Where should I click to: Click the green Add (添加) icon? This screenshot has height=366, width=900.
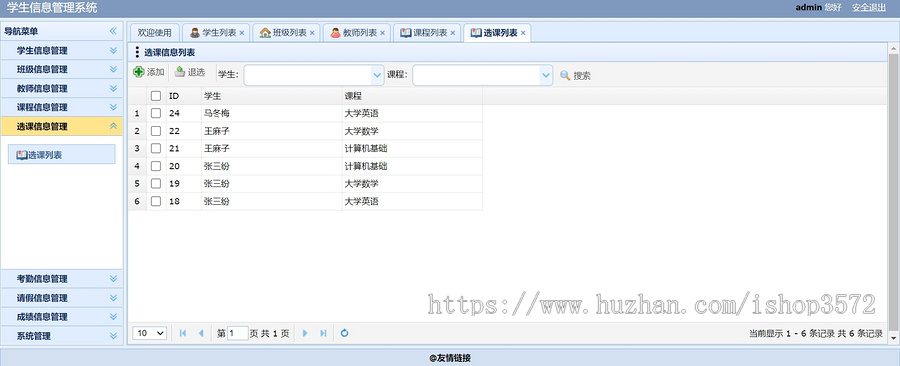138,72
